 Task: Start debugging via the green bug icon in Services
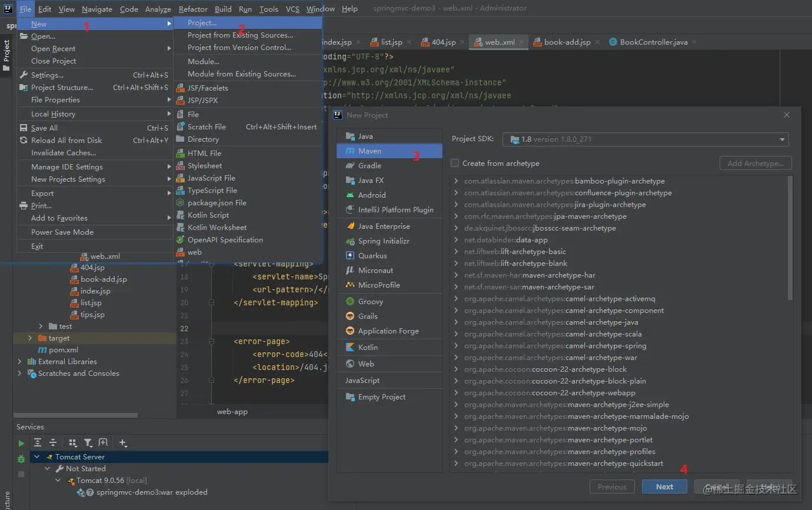(22, 459)
